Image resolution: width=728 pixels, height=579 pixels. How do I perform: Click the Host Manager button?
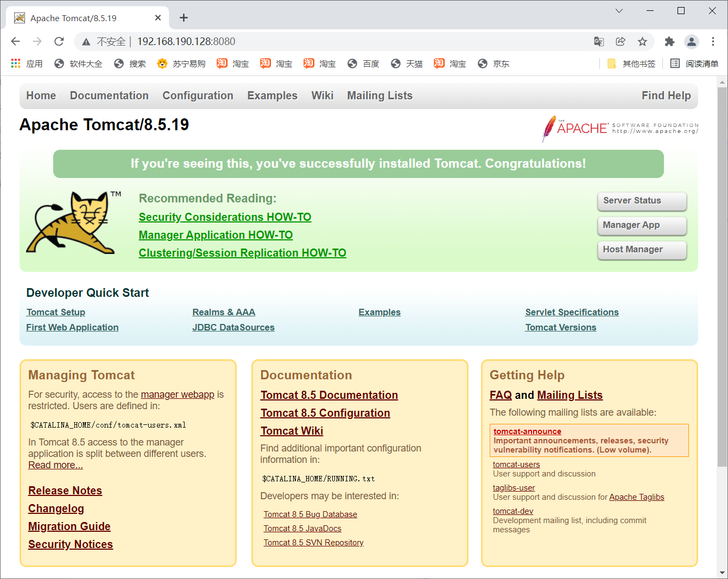coord(642,250)
